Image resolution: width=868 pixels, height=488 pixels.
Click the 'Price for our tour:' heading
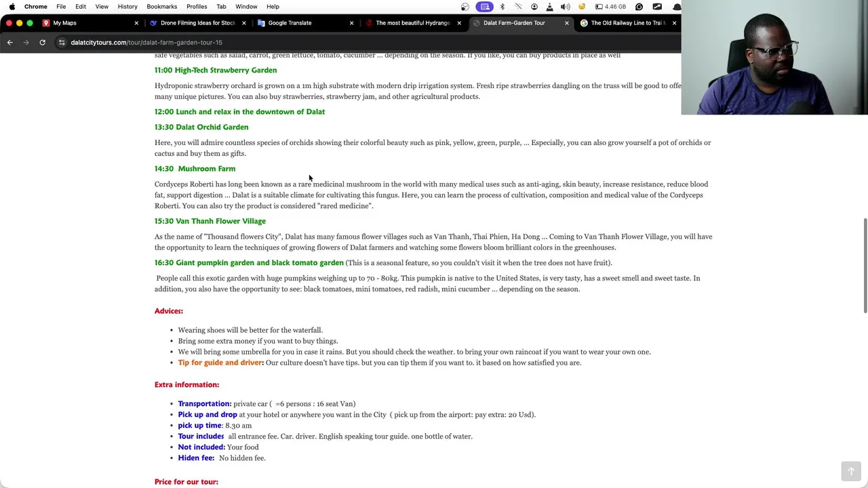[186, 482]
